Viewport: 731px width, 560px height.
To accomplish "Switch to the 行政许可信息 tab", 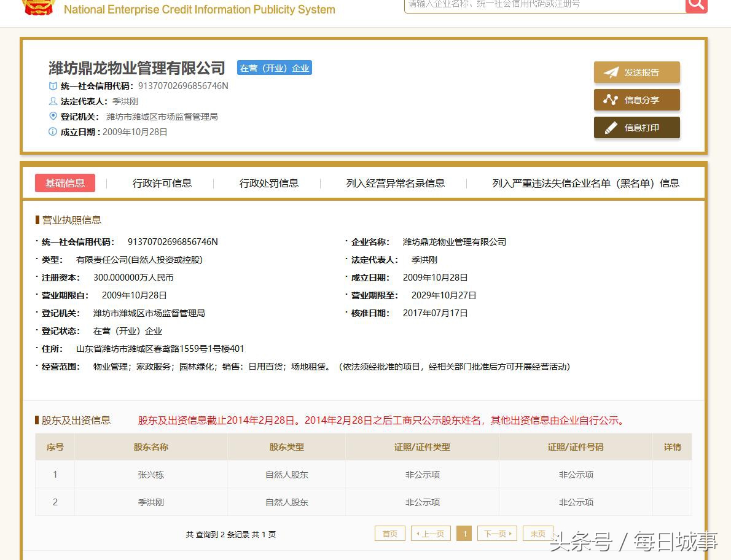I will click(x=162, y=183).
